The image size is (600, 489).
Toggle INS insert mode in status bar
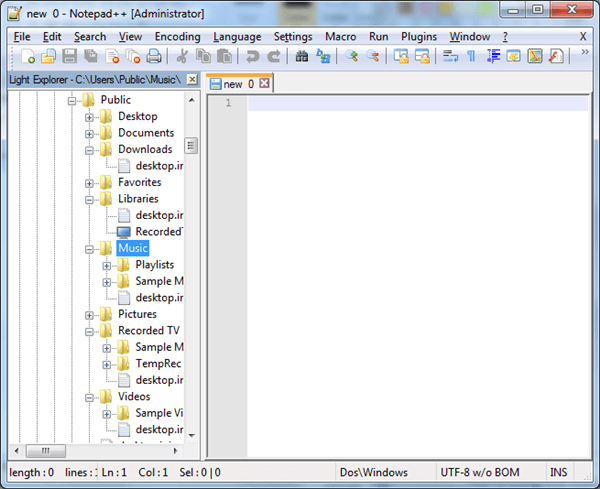point(558,472)
